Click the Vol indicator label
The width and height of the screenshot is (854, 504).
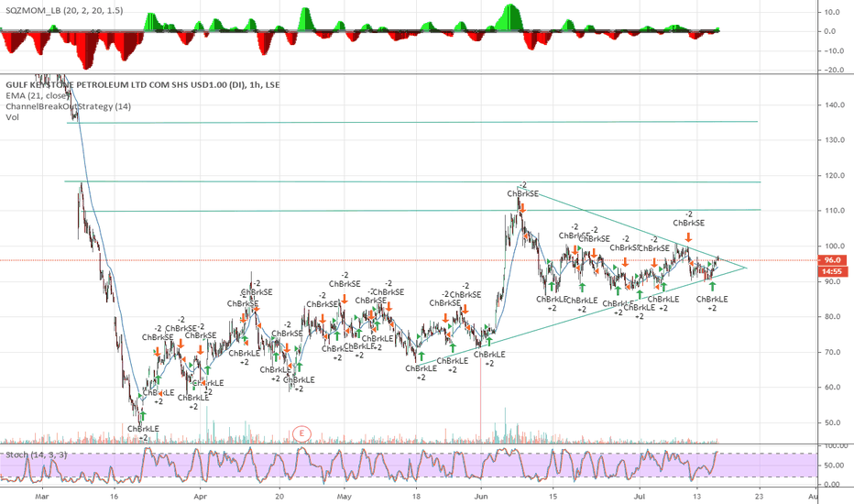12,117
